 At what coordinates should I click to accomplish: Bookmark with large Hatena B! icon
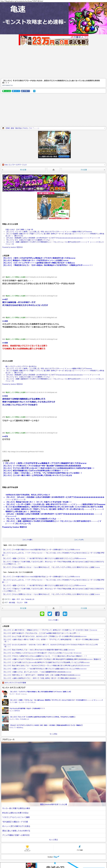click(x=65, y=614)
